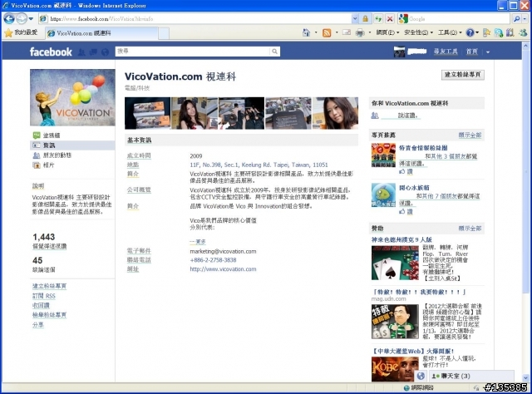
Task: Click the 建立粉絲專頁 button
Action: tap(463, 75)
